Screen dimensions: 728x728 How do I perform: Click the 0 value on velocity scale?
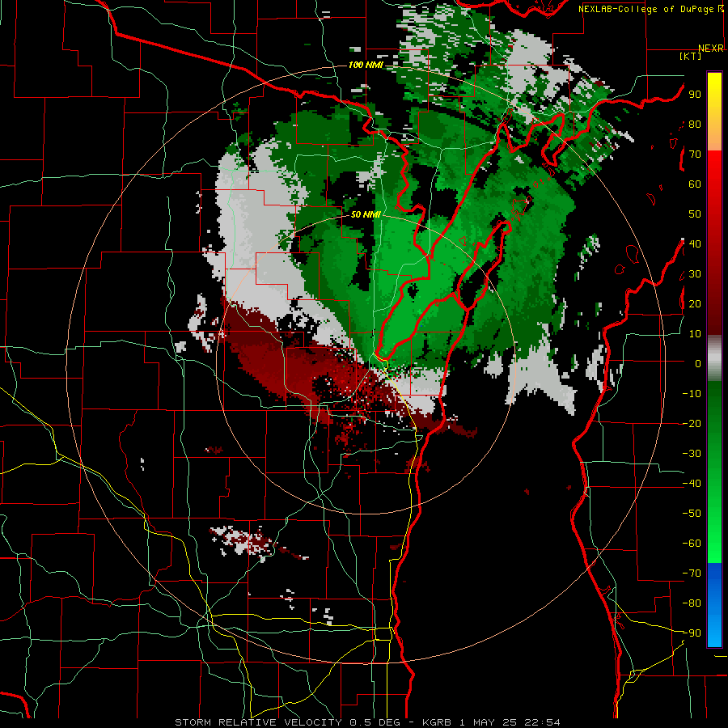point(698,364)
